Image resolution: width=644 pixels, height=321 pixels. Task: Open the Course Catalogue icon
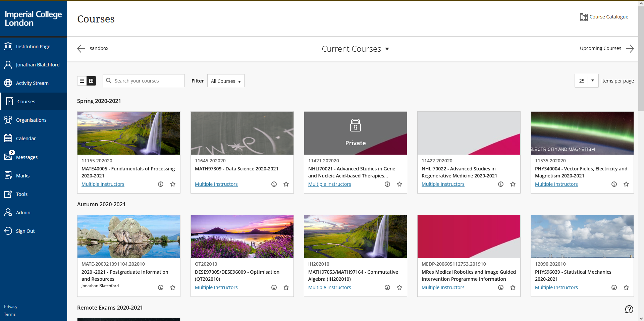(584, 17)
